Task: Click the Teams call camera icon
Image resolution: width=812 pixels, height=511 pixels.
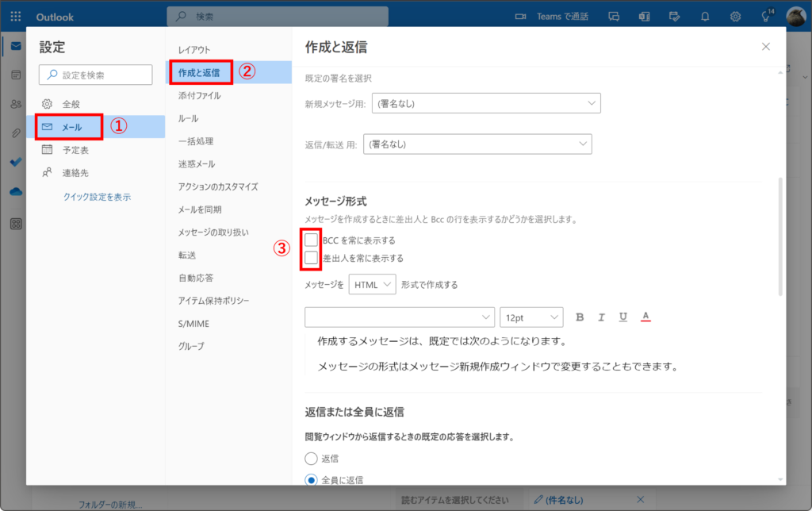Action: coord(521,16)
